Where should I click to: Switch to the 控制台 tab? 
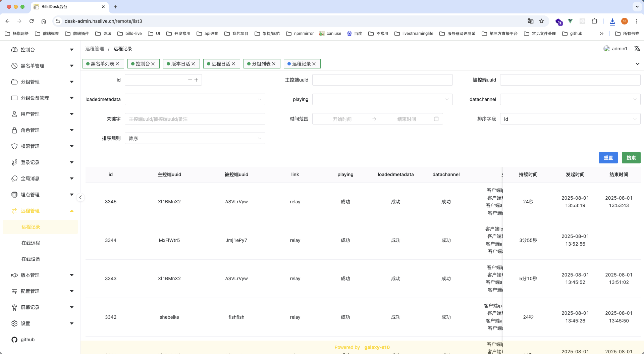pos(144,64)
